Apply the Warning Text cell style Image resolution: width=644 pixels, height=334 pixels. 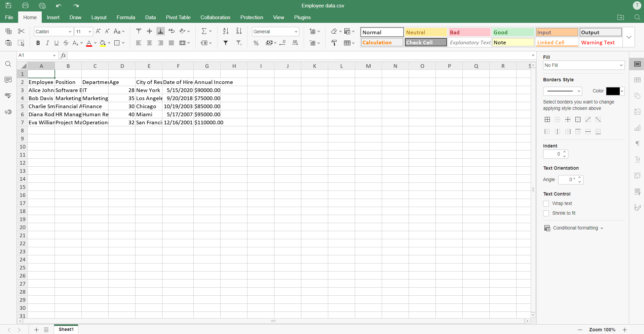pyautogui.click(x=600, y=42)
